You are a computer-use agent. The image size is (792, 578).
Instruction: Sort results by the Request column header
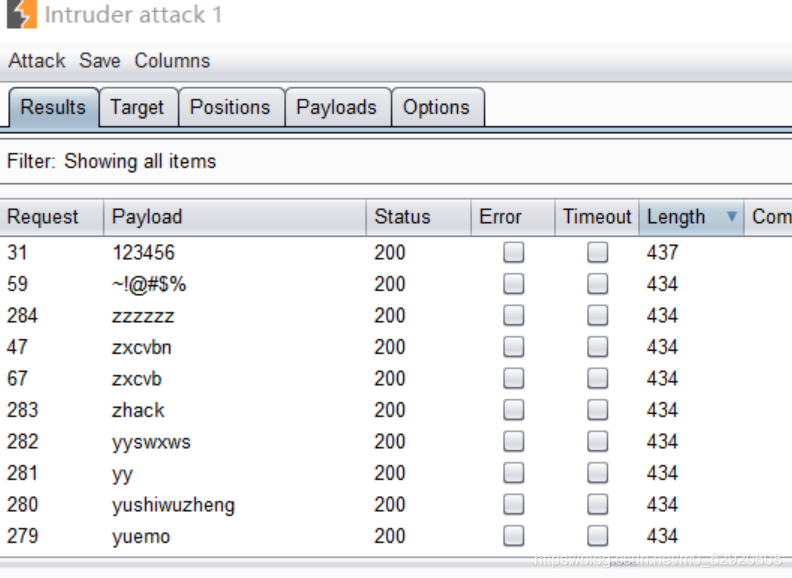point(52,217)
